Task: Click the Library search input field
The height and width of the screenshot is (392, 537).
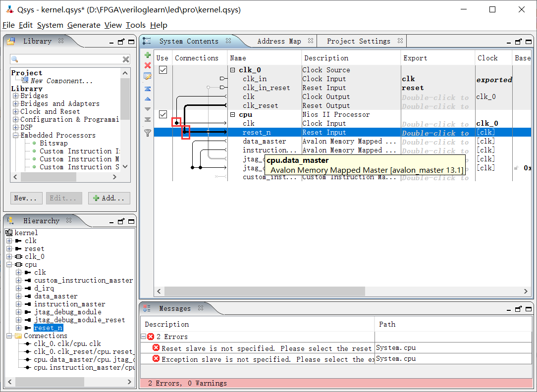Action: [70, 59]
